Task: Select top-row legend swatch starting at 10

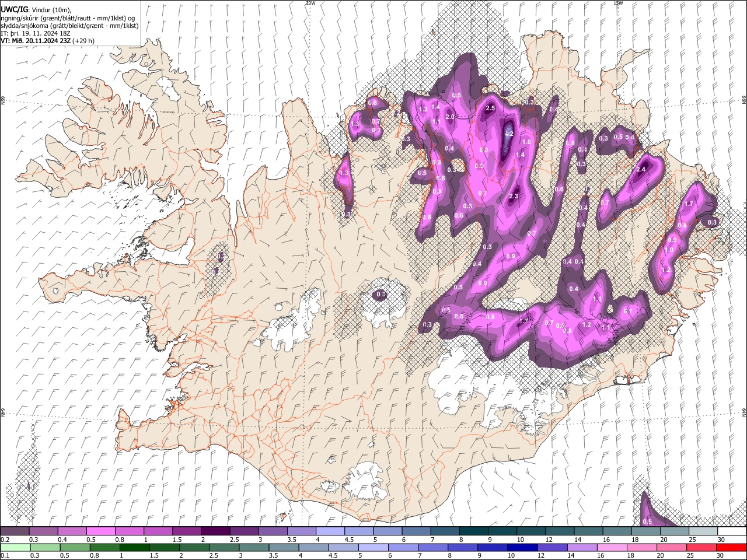Action: pyautogui.click(x=530, y=531)
